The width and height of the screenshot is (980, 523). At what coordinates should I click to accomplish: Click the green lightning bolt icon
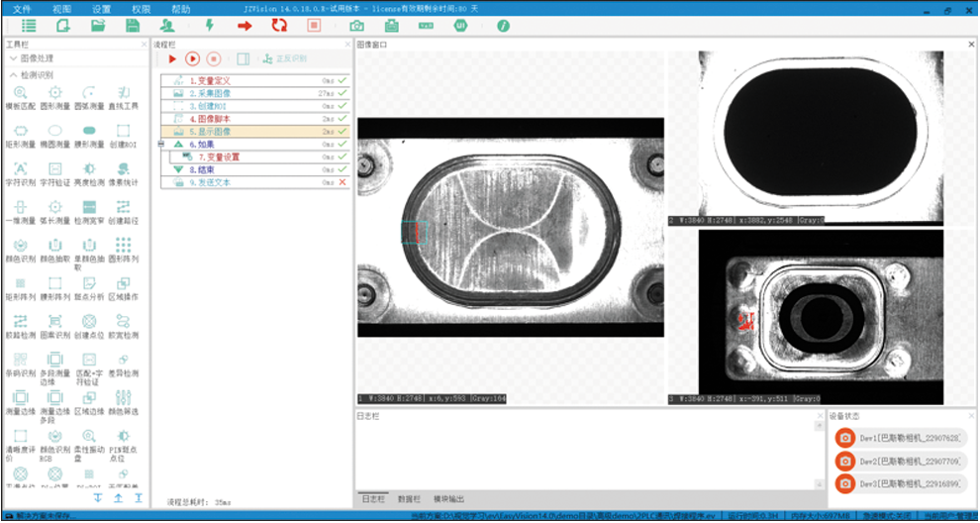point(210,26)
